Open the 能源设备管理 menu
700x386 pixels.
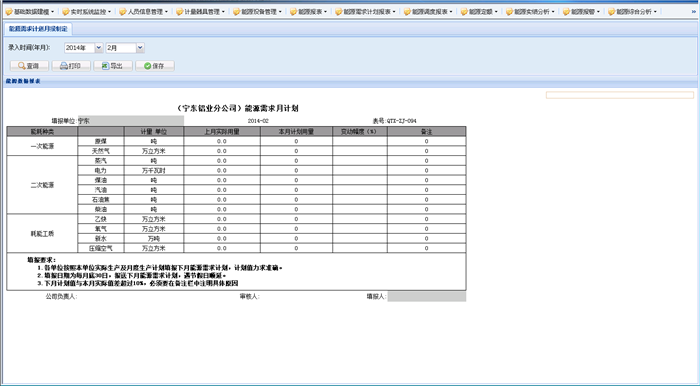pyautogui.click(x=258, y=12)
